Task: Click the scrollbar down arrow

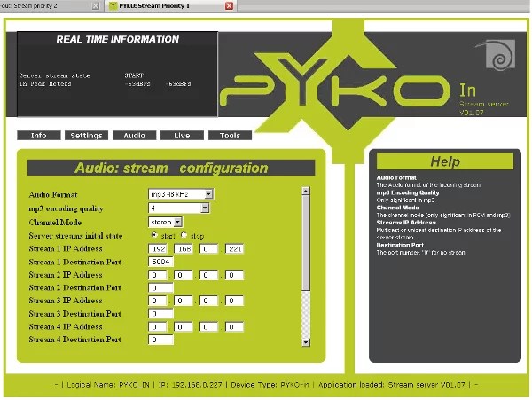Action: 306,341
